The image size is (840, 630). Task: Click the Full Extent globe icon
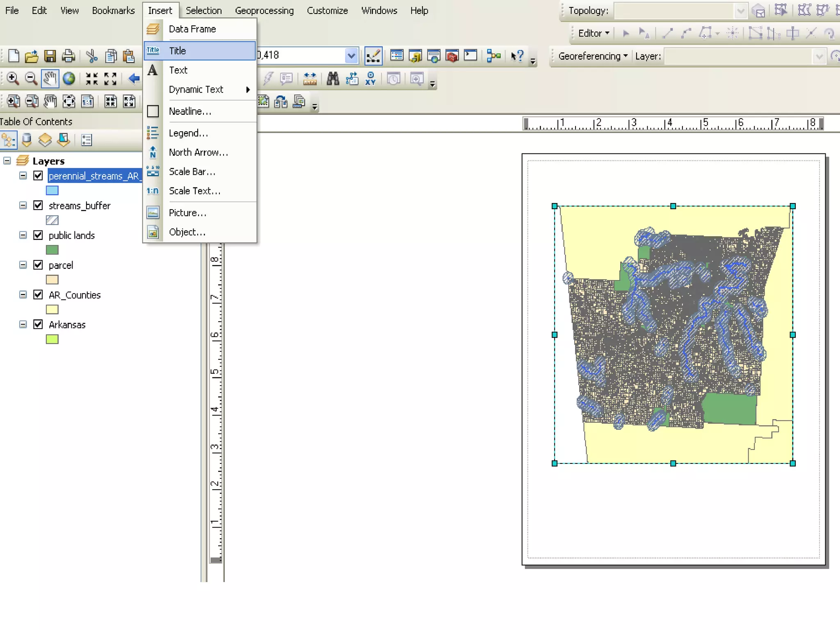coord(69,78)
